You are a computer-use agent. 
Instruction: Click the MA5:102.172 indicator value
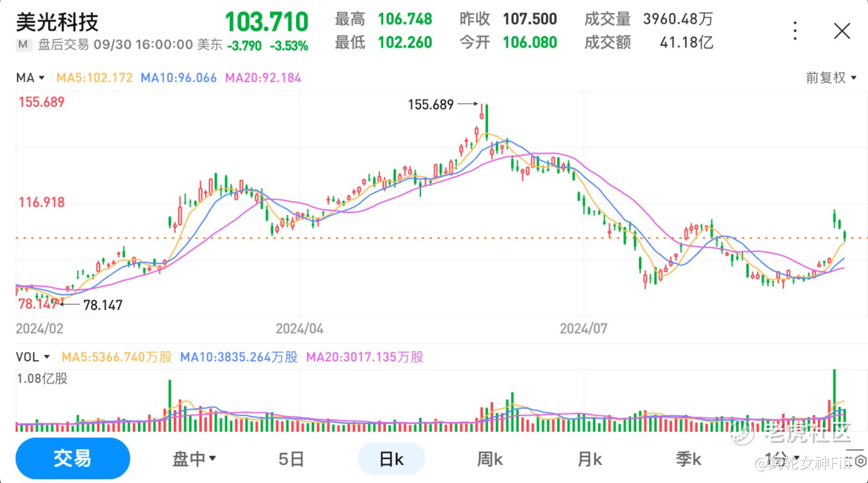point(94,78)
